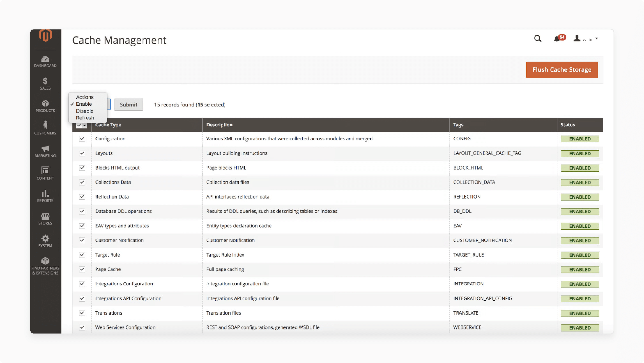Click the FPC tag cell
Image resolution: width=644 pixels, height=363 pixels.
point(457,269)
